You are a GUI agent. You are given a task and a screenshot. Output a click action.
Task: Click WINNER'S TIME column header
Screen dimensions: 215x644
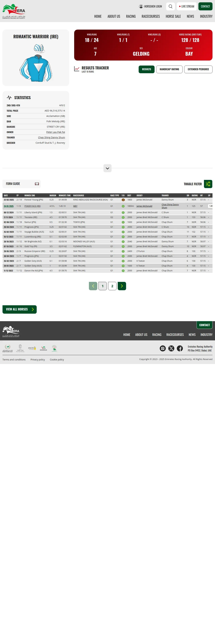65,195
